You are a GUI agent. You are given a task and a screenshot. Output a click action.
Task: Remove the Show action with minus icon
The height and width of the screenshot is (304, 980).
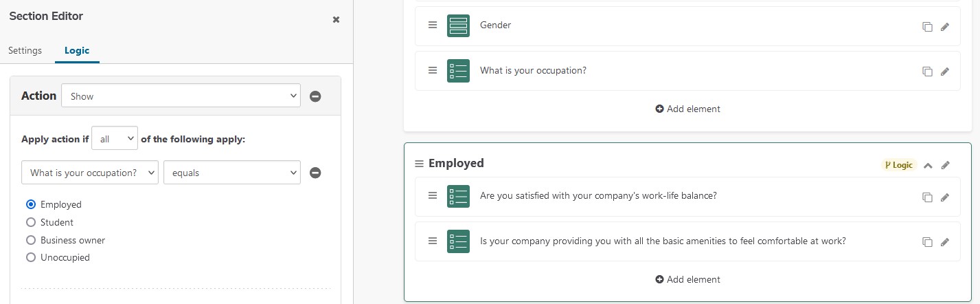(315, 96)
